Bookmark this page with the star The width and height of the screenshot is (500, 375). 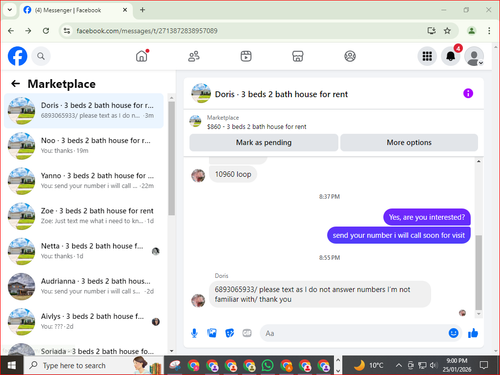click(x=447, y=31)
